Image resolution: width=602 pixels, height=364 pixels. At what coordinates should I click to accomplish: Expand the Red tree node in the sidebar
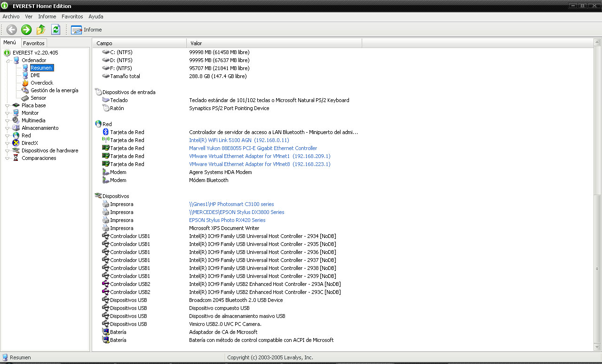8,135
